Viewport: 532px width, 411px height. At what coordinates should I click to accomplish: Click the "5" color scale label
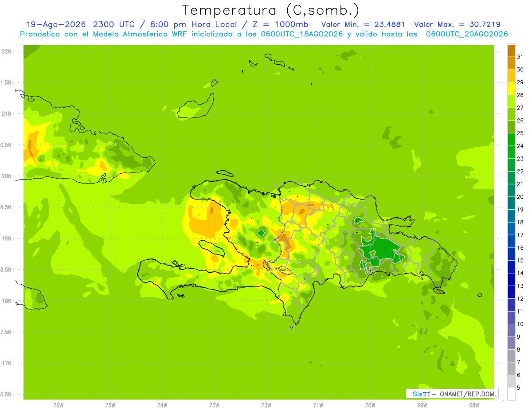point(519,388)
